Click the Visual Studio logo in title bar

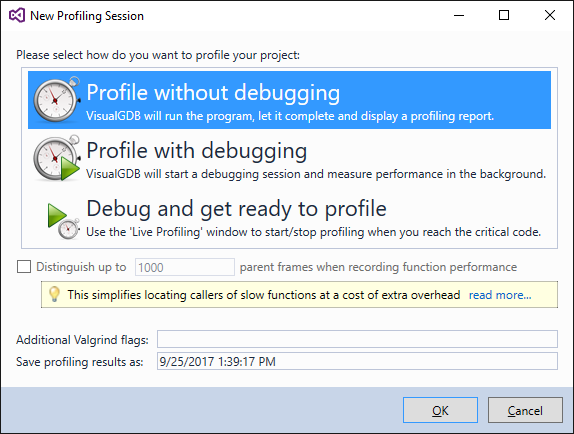(x=17, y=15)
